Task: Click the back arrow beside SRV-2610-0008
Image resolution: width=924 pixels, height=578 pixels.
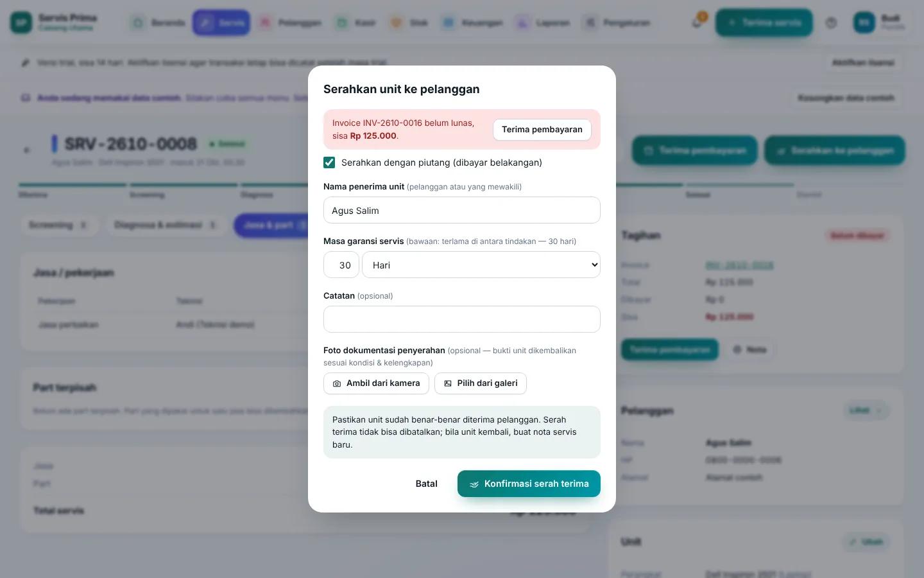Action: [27, 150]
